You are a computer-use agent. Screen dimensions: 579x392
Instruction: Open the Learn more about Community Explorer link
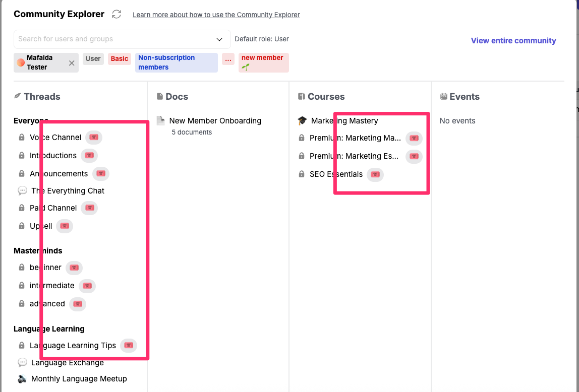216,15
